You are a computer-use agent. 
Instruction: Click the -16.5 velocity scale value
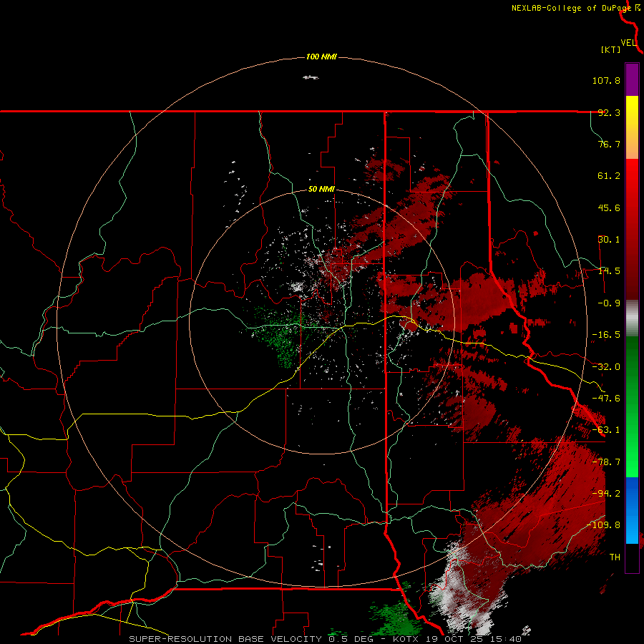pyautogui.click(x=606, y=335)
